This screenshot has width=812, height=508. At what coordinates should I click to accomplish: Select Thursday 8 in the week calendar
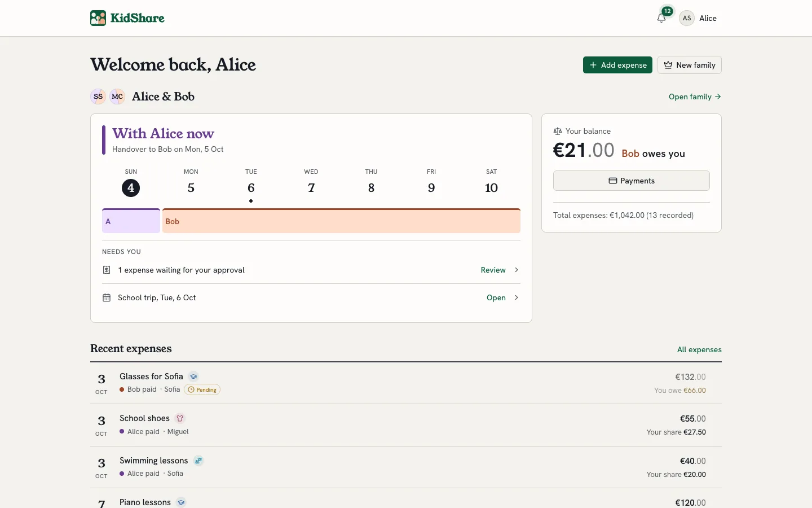click(371, 187)
